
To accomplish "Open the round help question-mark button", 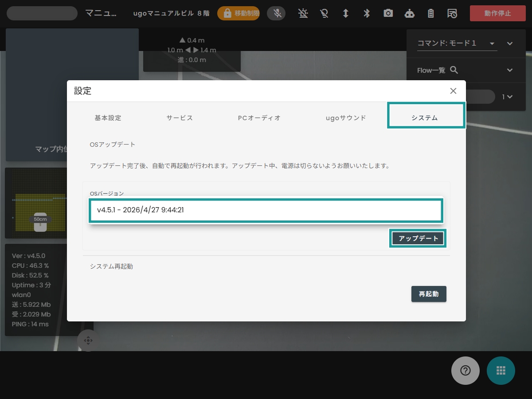I will point(465,370).
